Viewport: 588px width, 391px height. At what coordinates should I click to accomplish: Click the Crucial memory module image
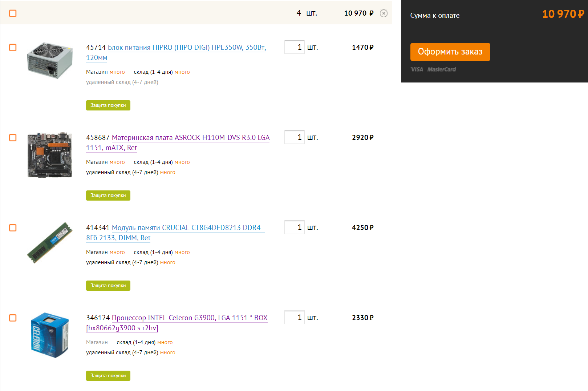[x=50, y=243]
